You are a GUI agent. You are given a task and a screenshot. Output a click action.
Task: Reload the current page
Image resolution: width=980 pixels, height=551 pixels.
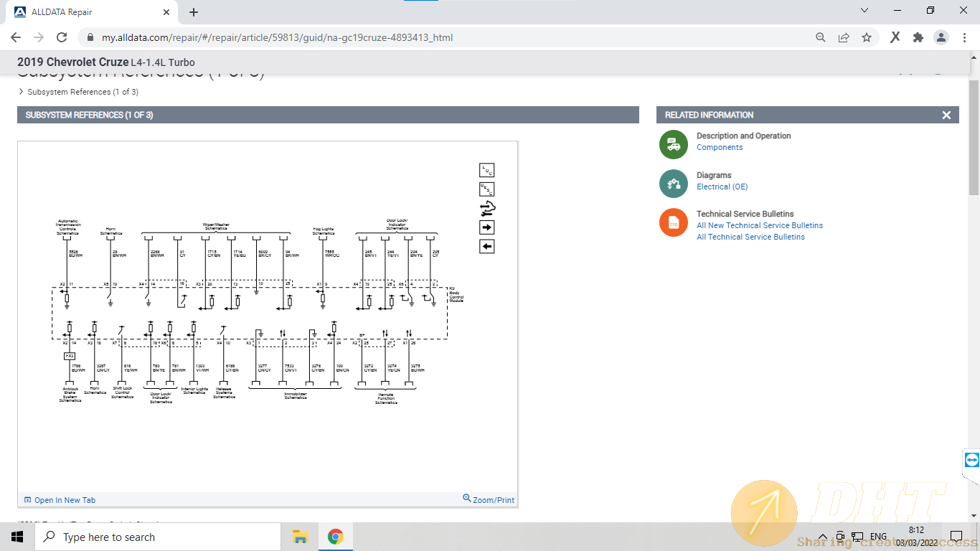tap(62, 37)
